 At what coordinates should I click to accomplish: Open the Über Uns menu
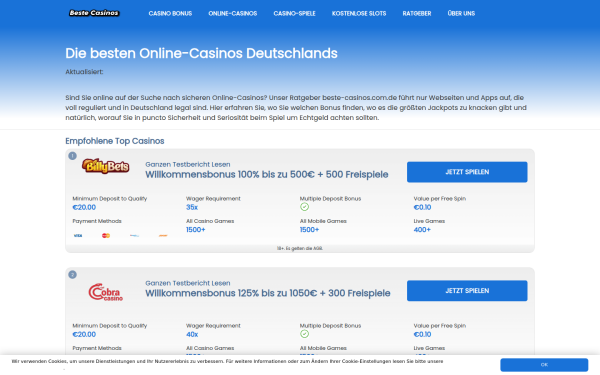coord(461,13)
